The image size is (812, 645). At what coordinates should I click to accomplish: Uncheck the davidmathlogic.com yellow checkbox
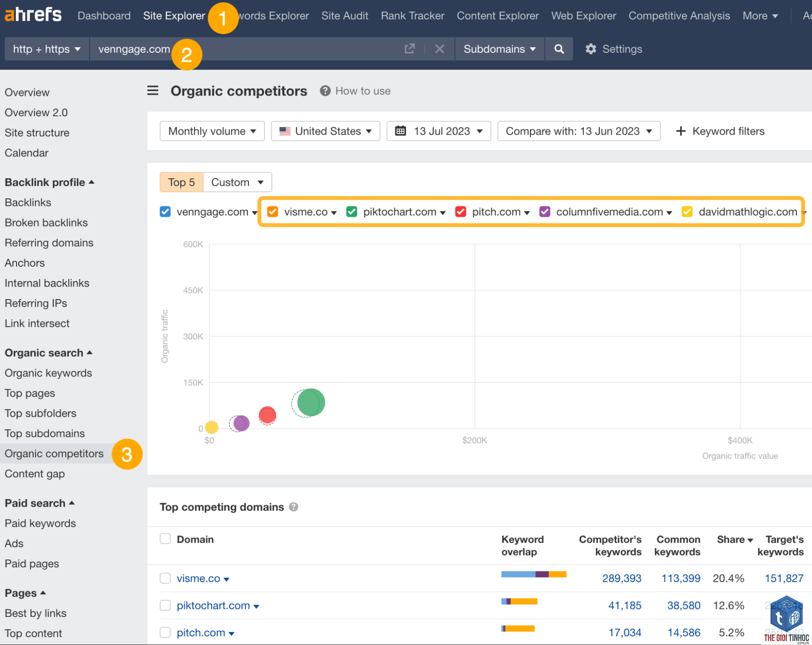click(x=687, y=211)
